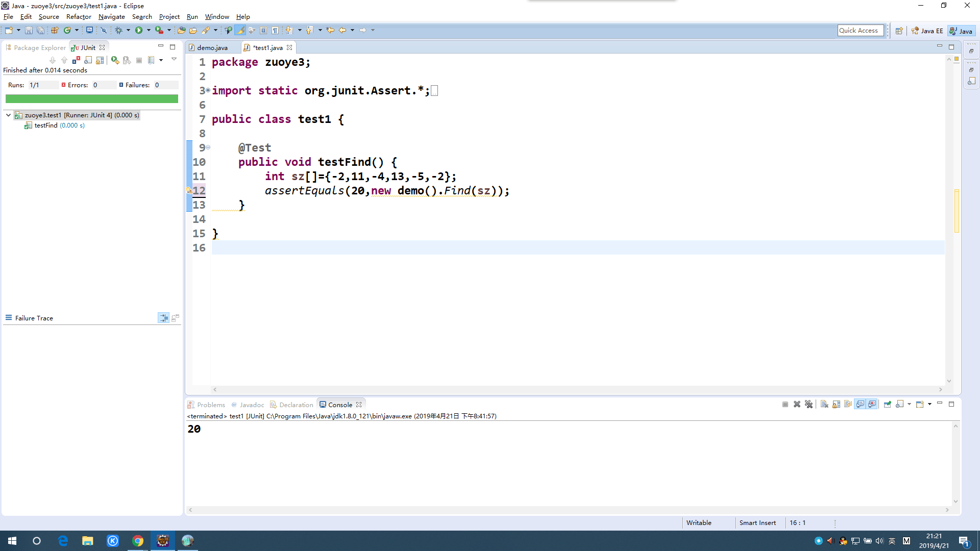Click the green JUnit progress bar
This screenshot has width=980, height=551.
pyautogui.click(x=92, y=99)
